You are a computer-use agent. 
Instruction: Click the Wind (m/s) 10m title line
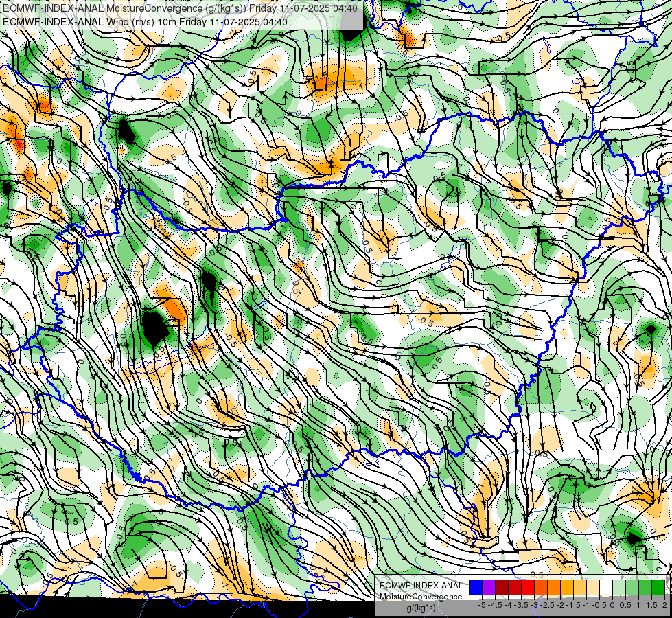(x=145, y=21)
